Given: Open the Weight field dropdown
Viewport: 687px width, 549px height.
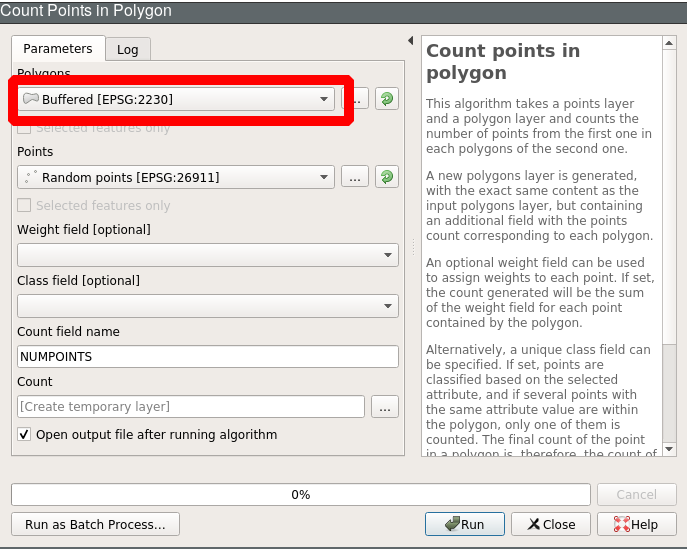Looking at the screenshot, I should (x=207, y=255).
